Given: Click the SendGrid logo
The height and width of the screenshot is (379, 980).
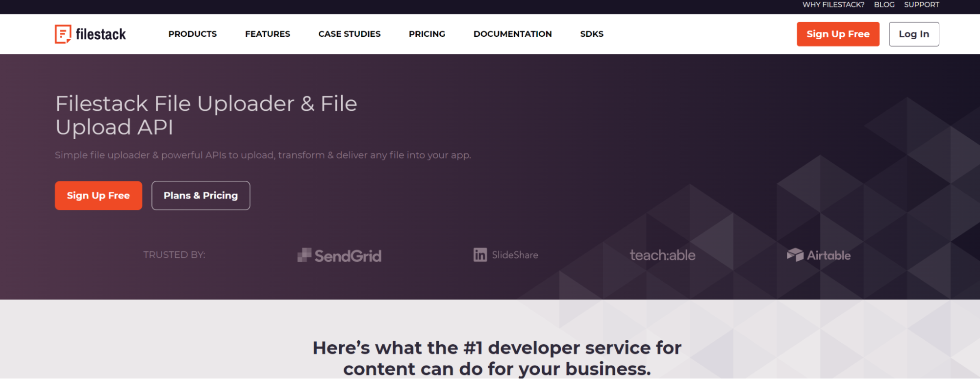Looking at the screenshot, I should point(339,255).
